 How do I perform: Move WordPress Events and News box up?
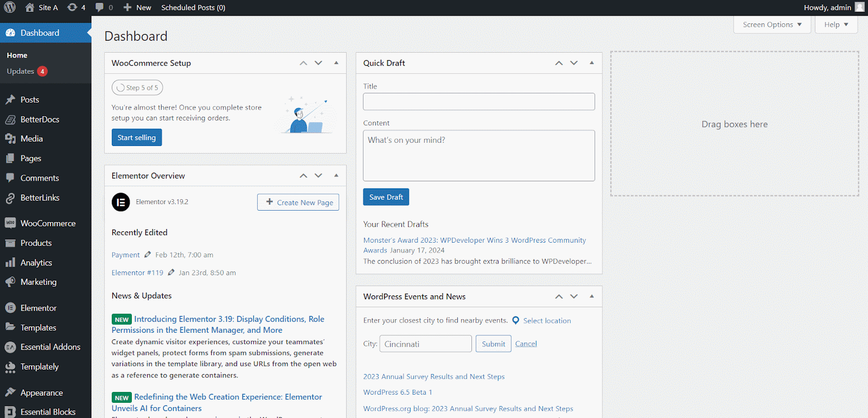[559, 296]
